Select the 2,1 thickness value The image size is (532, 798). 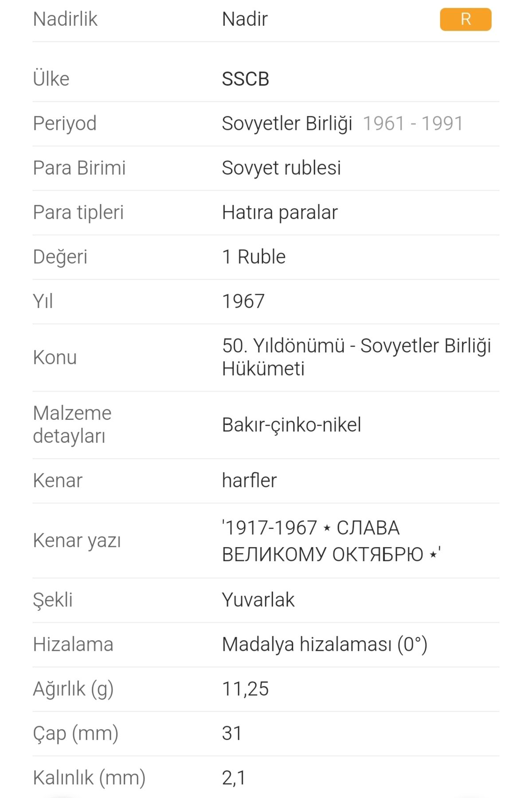tap(234, 778)
